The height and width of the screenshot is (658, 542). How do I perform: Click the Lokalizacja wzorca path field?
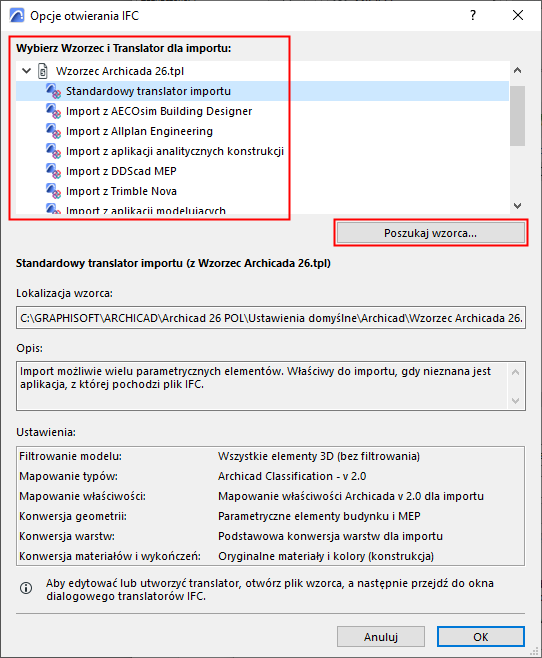click(x=271, y=318)
